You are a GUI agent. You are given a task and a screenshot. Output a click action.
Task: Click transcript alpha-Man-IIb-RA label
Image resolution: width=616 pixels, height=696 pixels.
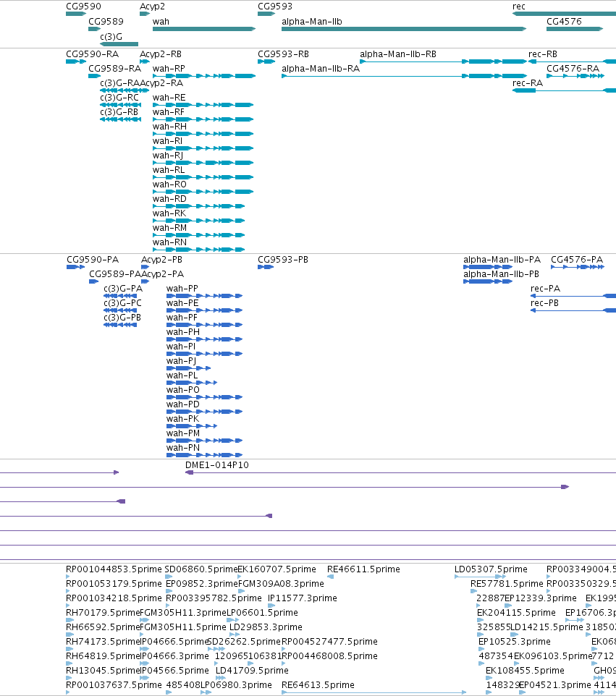[x=321, y=69]
